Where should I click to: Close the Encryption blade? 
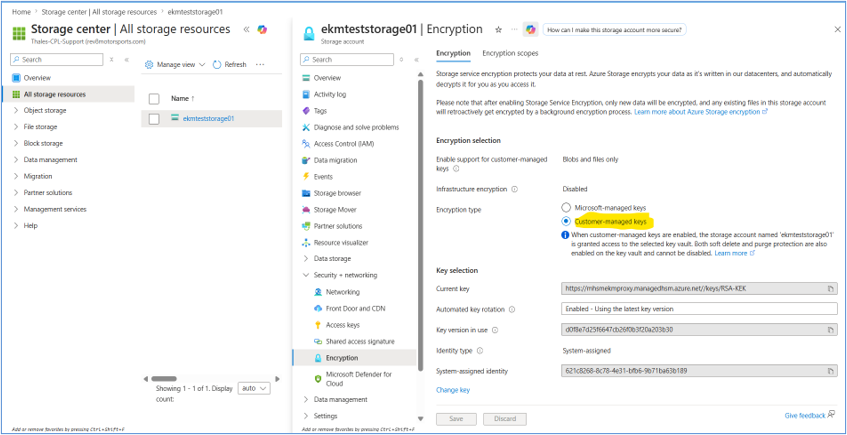click(x=837, y=30)
